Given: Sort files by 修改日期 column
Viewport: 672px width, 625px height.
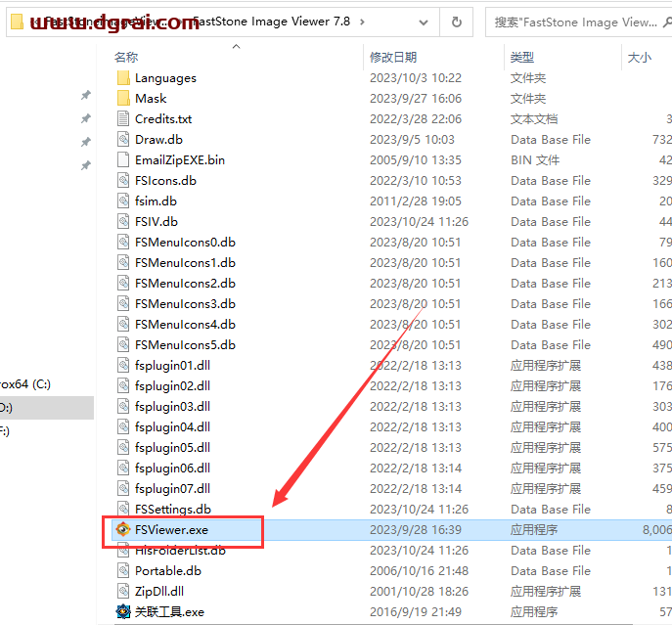Looking at the screenshot, I should 393,58.
